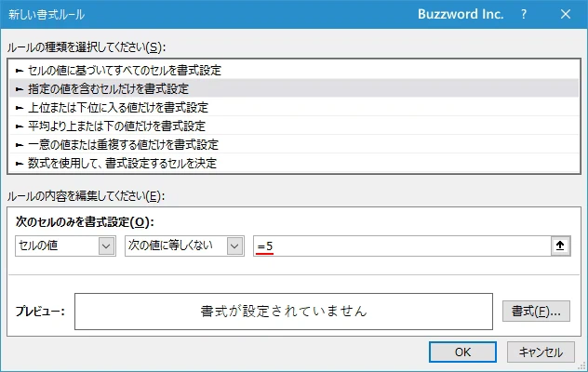Open the セルの値 dropdown
The image size is (588, 372).
point(65,246)
